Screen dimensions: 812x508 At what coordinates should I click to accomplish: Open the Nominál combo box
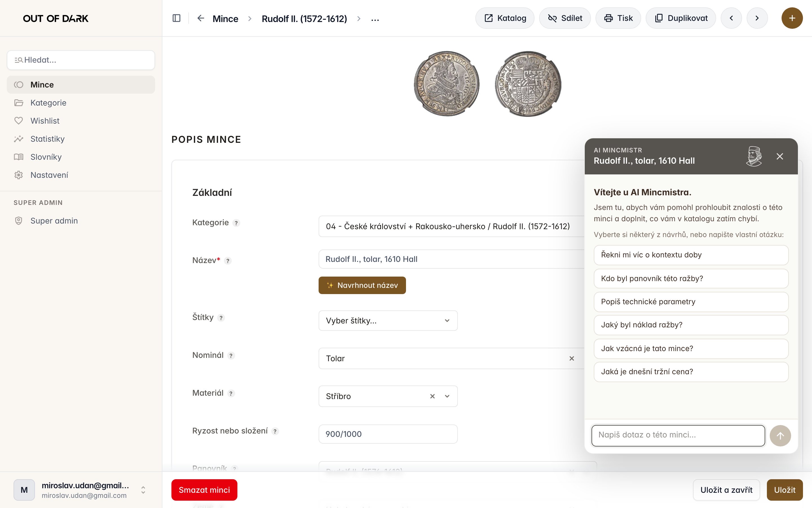click(x=451, y=358)
